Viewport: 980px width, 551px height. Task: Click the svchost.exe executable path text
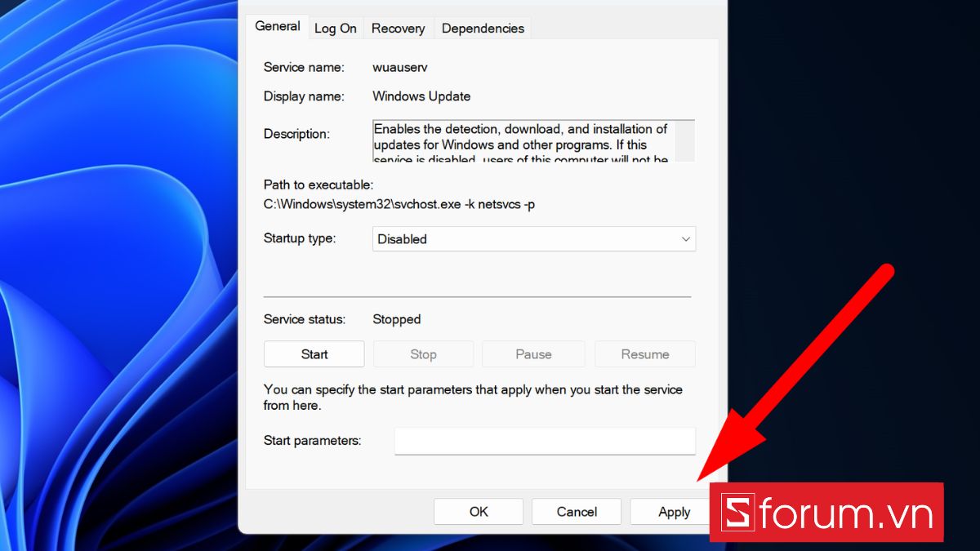pyautogui.click(x=399, y=204)
